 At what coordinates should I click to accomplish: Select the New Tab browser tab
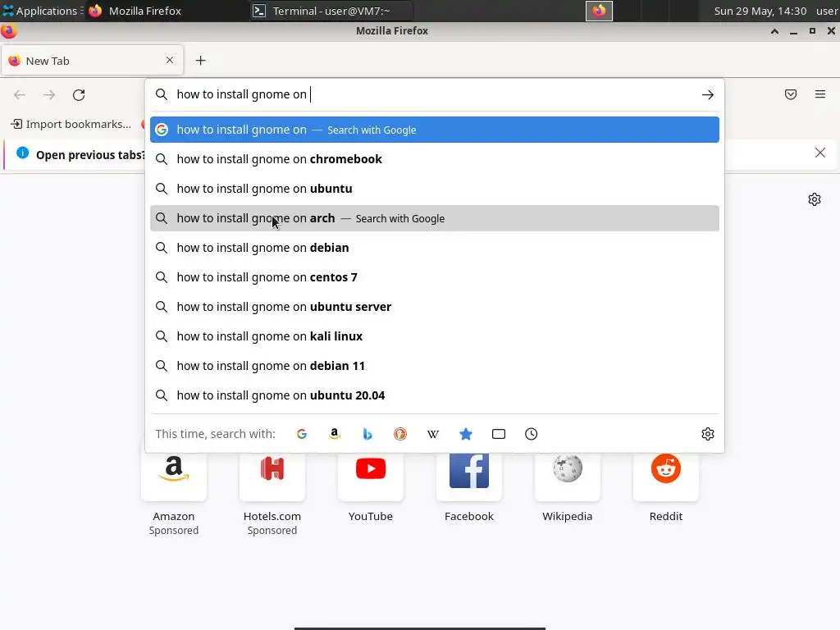[x=92, y=61]
